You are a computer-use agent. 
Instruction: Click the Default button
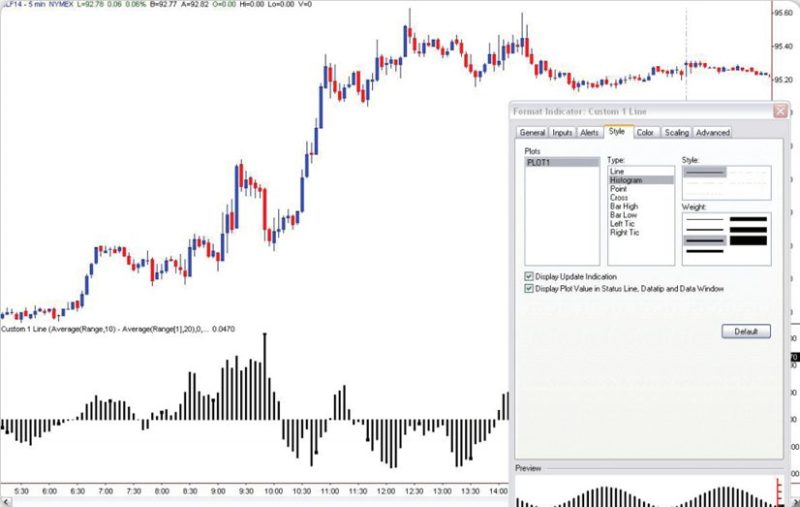[746, 332]
